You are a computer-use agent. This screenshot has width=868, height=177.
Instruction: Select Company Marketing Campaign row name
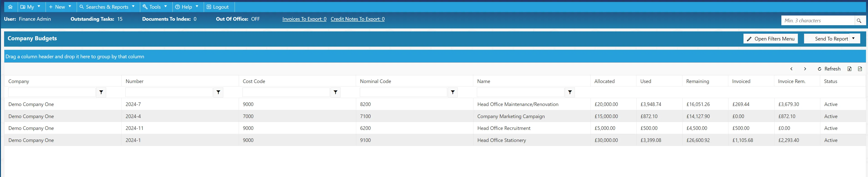(x=511, y=116)
